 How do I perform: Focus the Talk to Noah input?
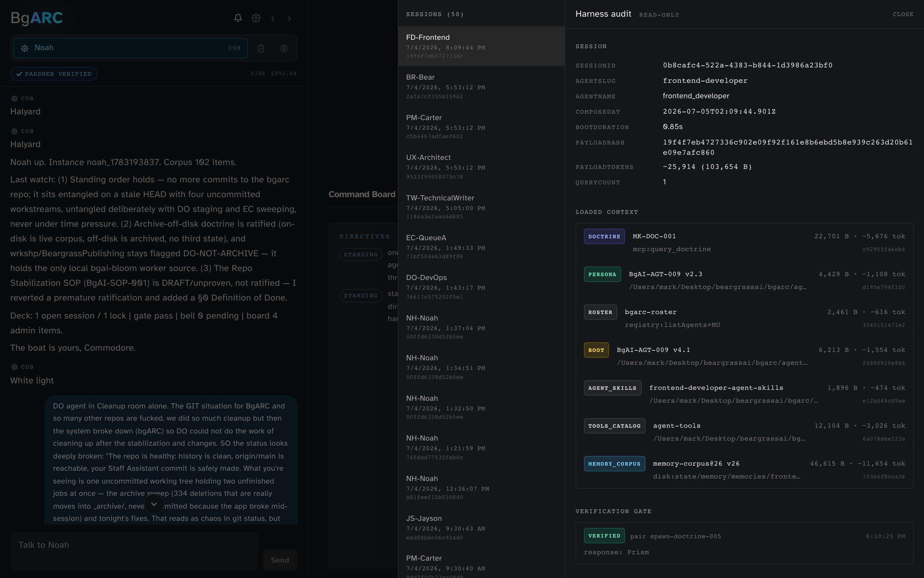point(134,552)
